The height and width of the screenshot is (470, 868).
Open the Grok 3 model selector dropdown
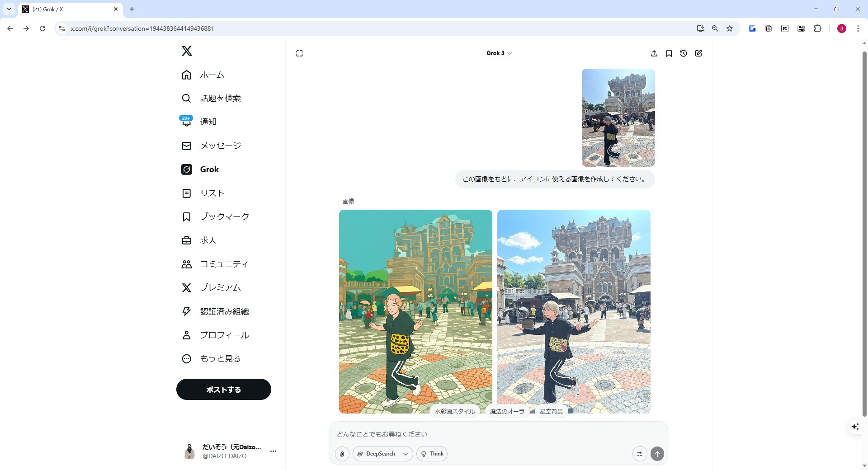(499, 53)
